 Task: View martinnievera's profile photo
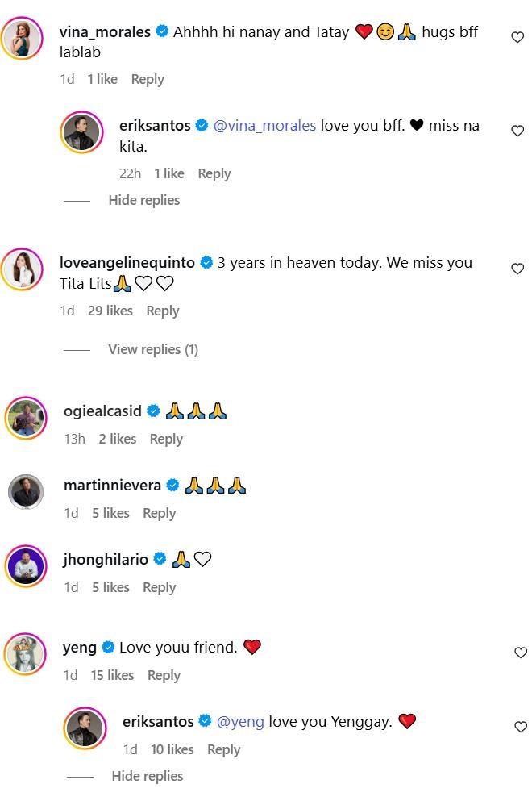[x=26, y=492]
